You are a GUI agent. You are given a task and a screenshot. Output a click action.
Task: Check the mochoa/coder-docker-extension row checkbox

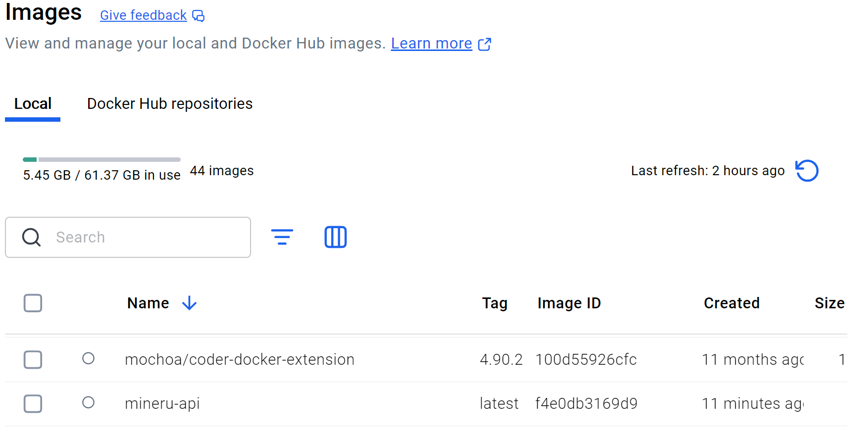[33, 360]
